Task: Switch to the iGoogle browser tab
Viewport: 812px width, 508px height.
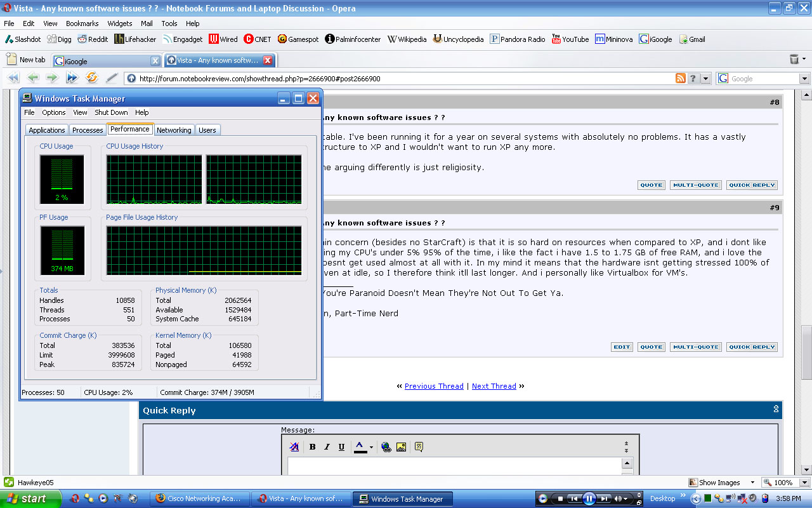Action: click(x=107, y=61)
